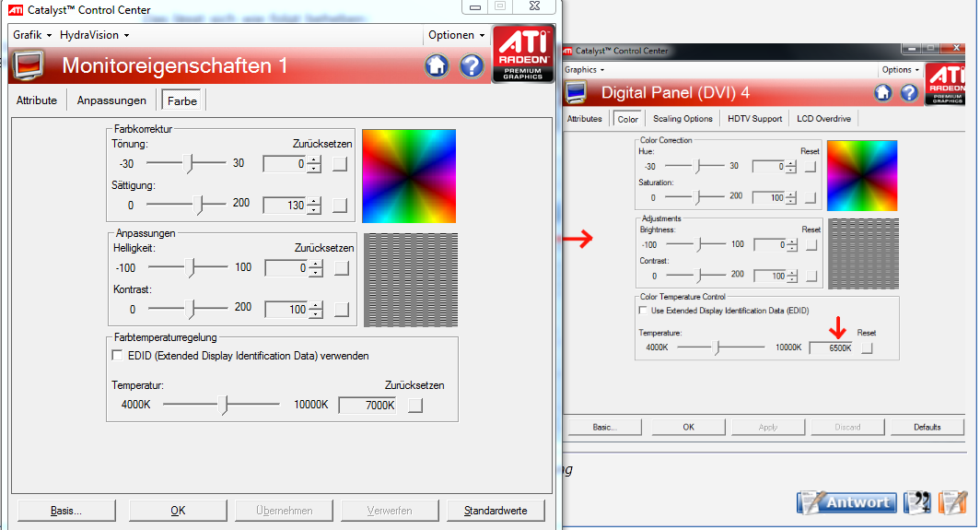Viewport: 980px width, 530px height.
Task: Open Graphics dropdown in Digital Panel window
Action: coord(584,69)
